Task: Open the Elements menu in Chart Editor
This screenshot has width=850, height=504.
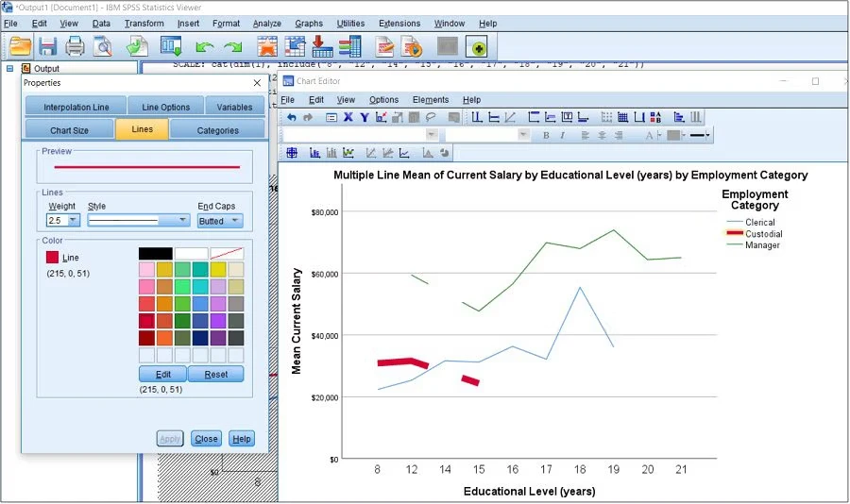Action: (430, 100)
